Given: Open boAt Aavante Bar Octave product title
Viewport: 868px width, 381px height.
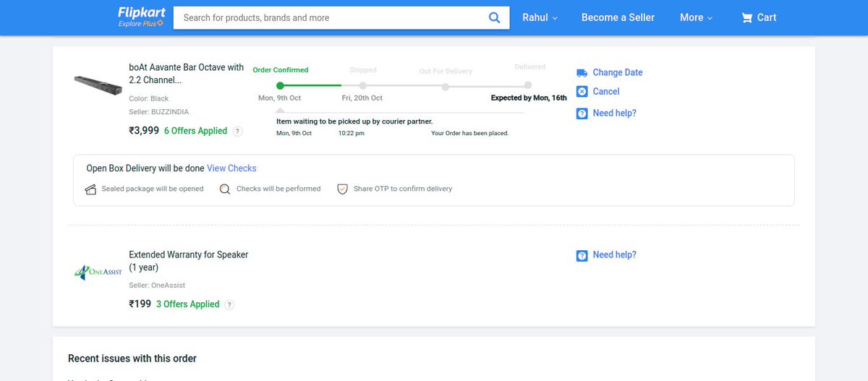Looking at the screenshot, I should (187, 74).
